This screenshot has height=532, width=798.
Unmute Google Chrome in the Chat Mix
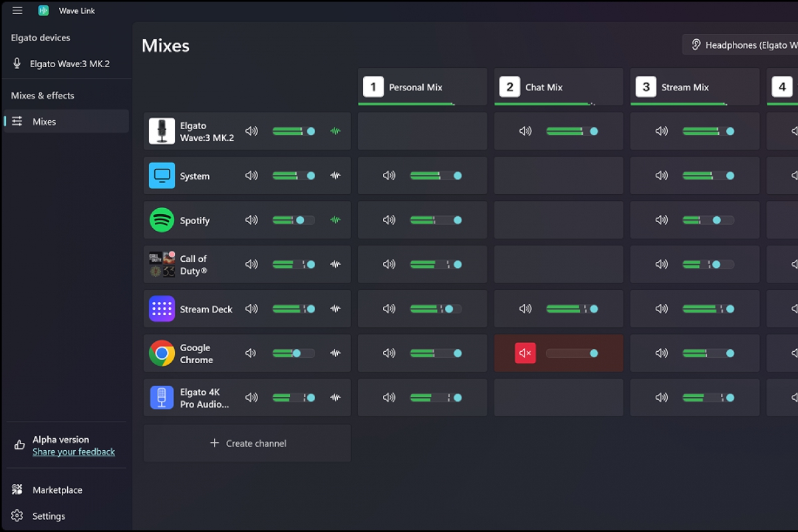525,353
